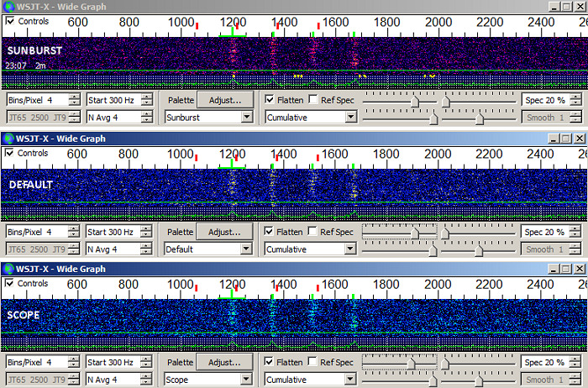Click Spec 20 % stepper in Scope window
588x388 pixels.
coord(575,363)
